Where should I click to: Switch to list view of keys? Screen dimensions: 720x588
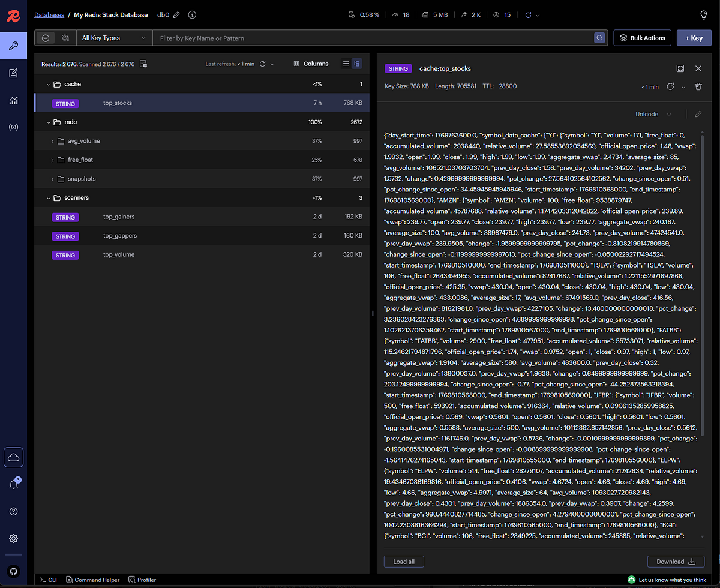[x=346, y=64]
